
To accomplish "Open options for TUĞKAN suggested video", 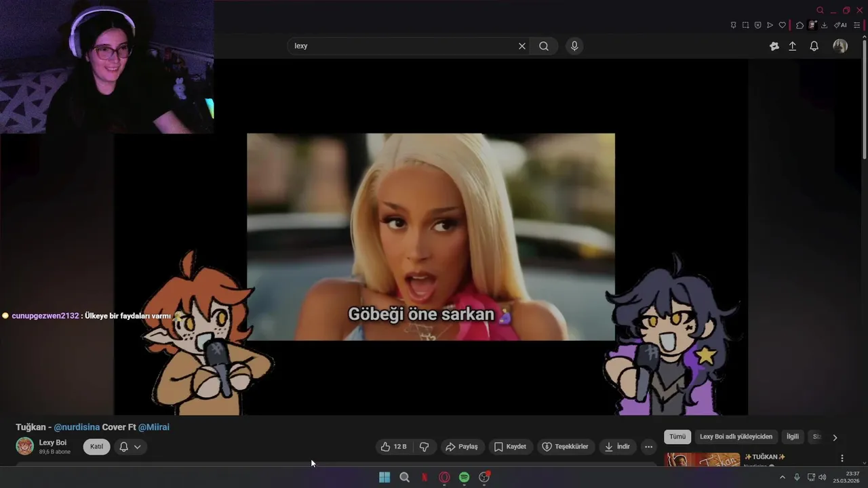I will pos(842,458).
